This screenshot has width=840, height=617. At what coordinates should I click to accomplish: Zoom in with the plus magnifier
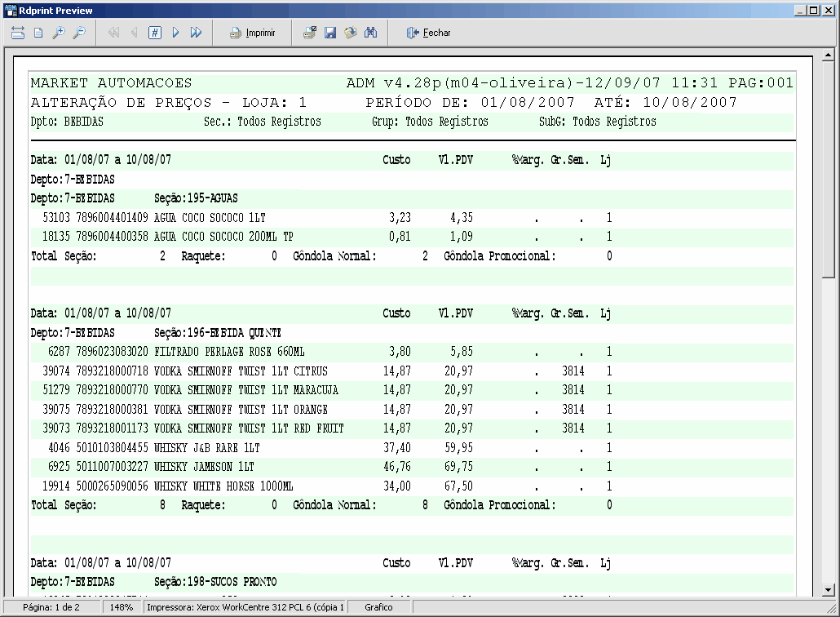tap(59, 33)
